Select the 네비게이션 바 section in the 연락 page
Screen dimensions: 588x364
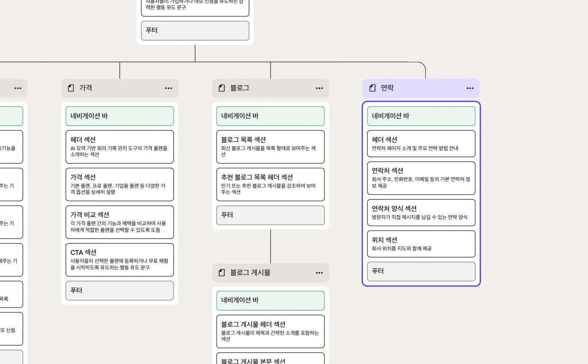421,116
